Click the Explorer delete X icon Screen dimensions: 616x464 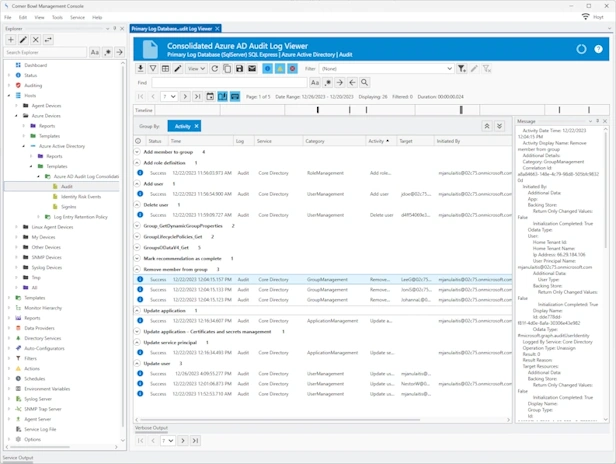pyautogui.click(x=36, y=40)
